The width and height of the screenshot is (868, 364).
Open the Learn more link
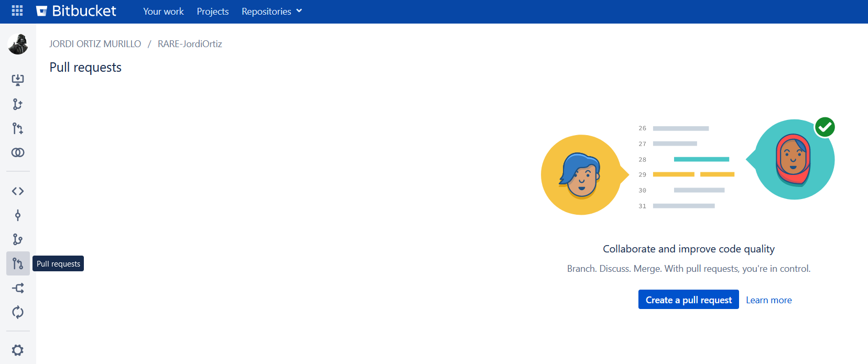768,300
